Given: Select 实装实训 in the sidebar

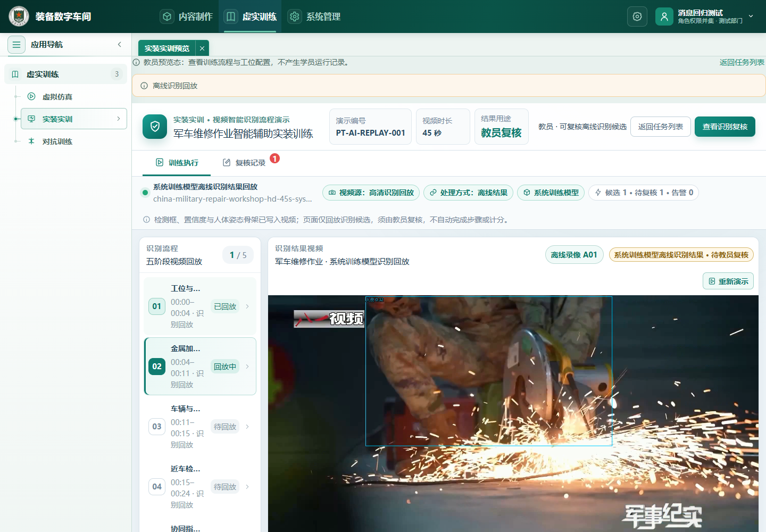Looking at the screenshot, I should [74, 119].
